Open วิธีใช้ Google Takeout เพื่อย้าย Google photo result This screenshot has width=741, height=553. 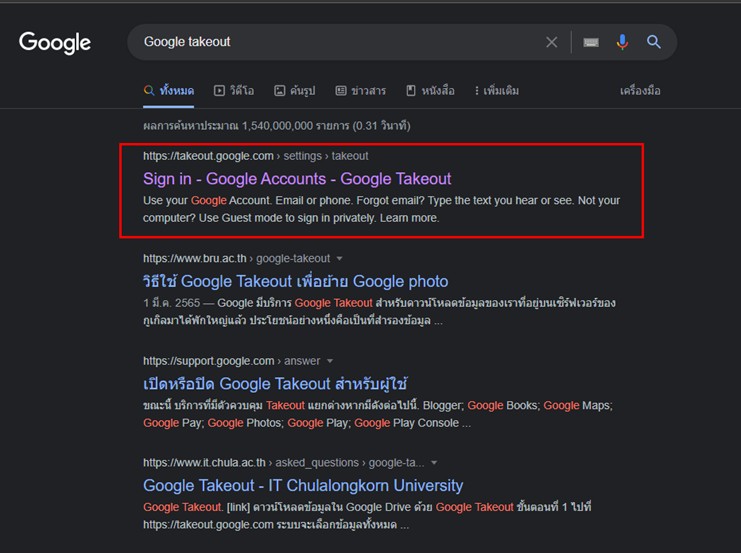[295, 281]
